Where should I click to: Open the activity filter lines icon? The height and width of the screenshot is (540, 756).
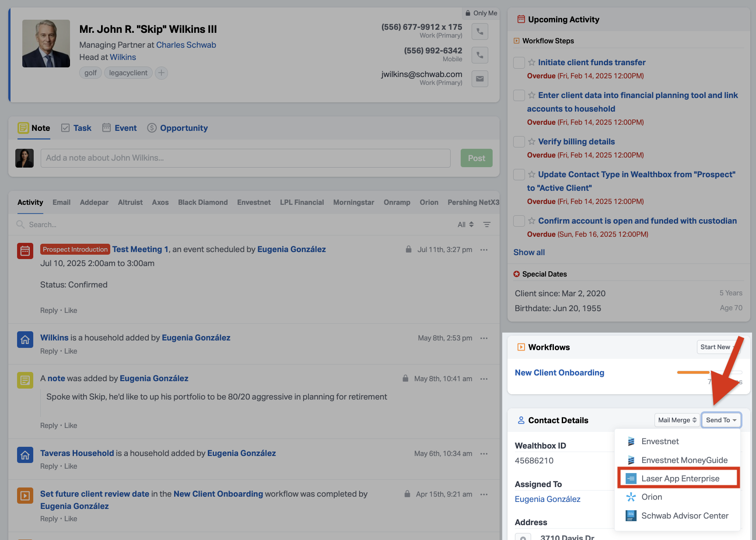[486, 224]
